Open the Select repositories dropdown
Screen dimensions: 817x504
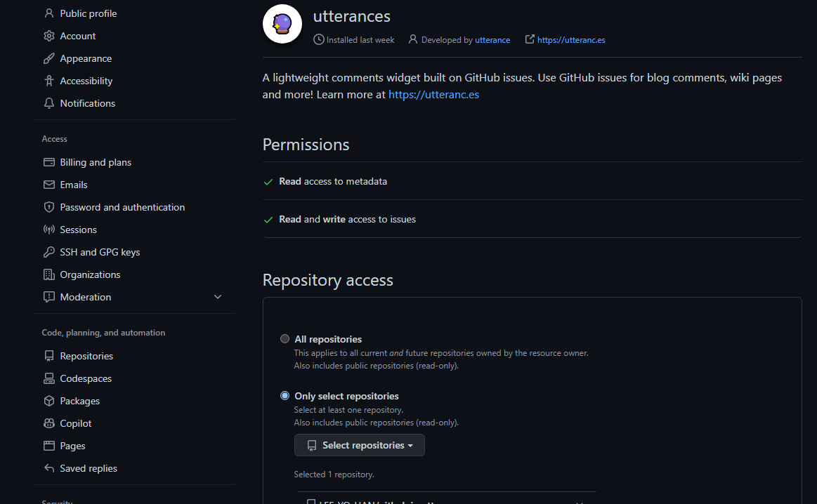360,445
